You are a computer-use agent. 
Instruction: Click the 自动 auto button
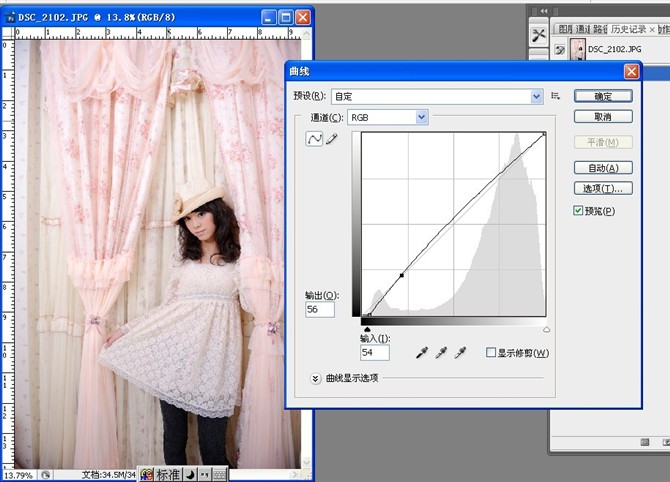pos(603,168)
